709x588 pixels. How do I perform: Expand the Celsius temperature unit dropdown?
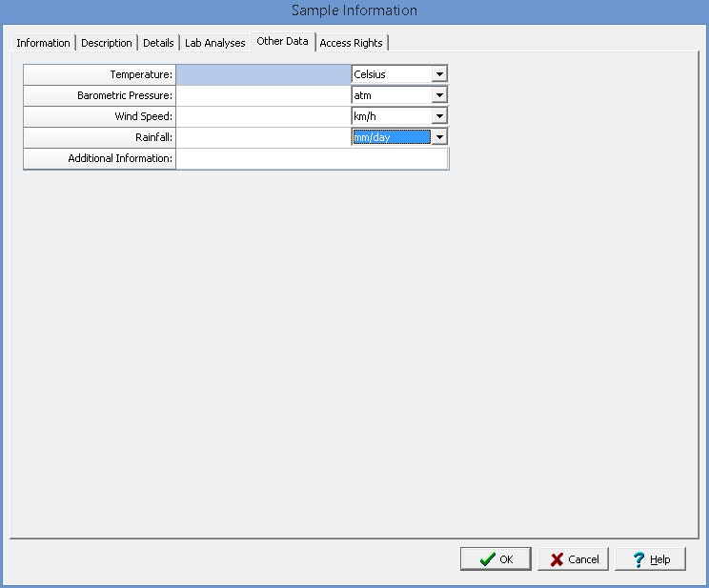(438, 74)
